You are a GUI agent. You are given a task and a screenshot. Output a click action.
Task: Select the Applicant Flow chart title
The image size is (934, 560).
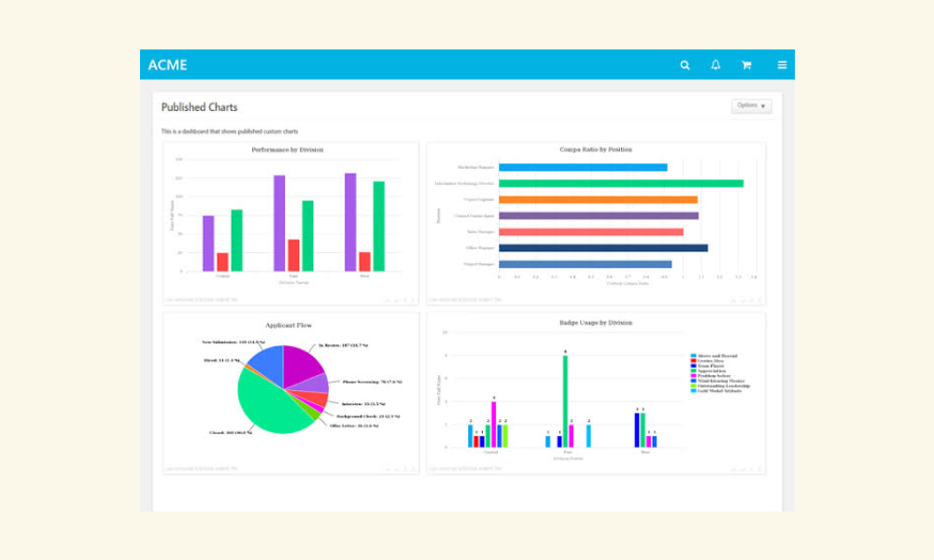[289, 325]
